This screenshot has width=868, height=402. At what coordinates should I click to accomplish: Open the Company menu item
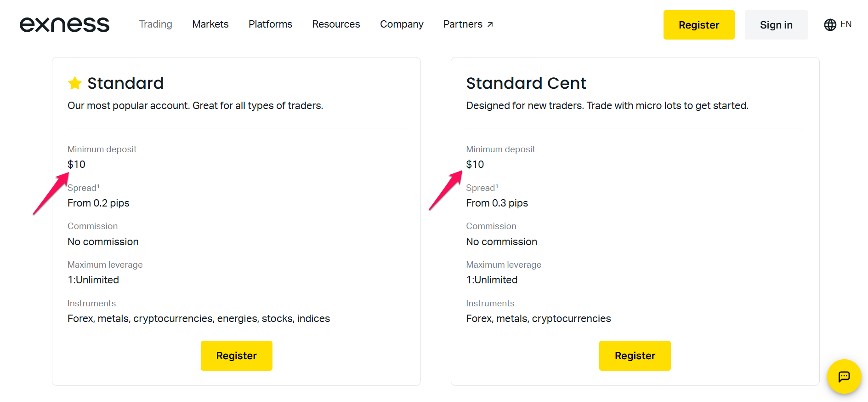(402, 24)
